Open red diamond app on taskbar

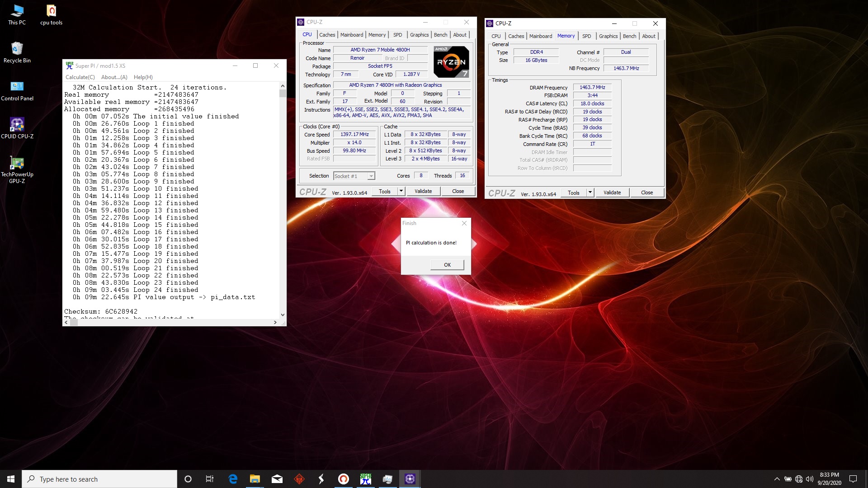pos(299,479)
